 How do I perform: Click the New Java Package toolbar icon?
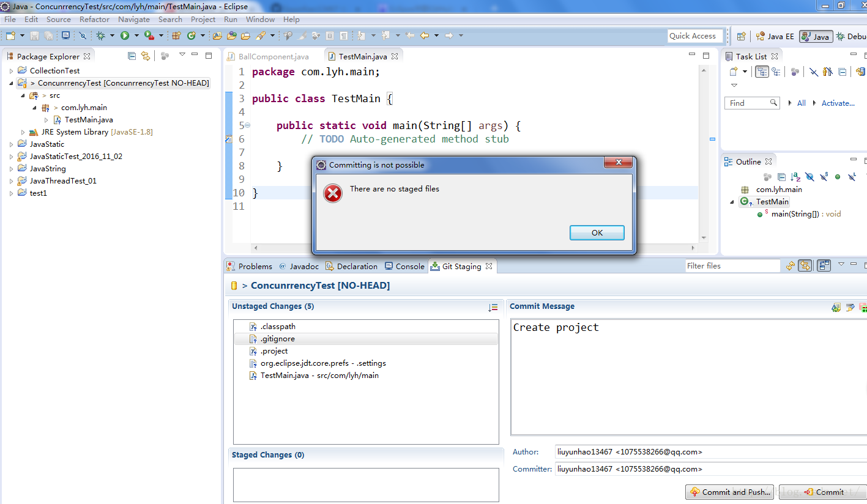(x=176, y=35)
